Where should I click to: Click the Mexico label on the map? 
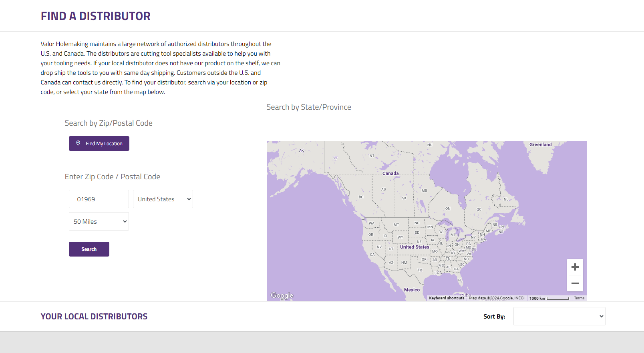click(x=412, y=290)
